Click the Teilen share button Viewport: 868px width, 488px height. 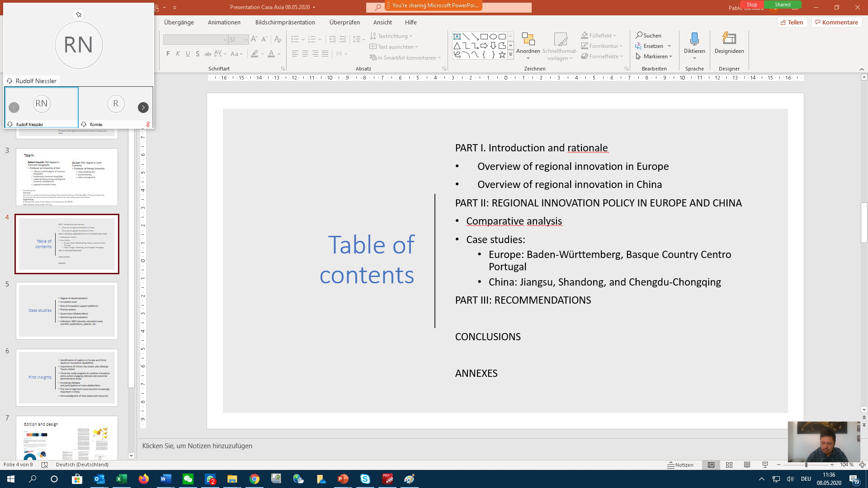792,22
